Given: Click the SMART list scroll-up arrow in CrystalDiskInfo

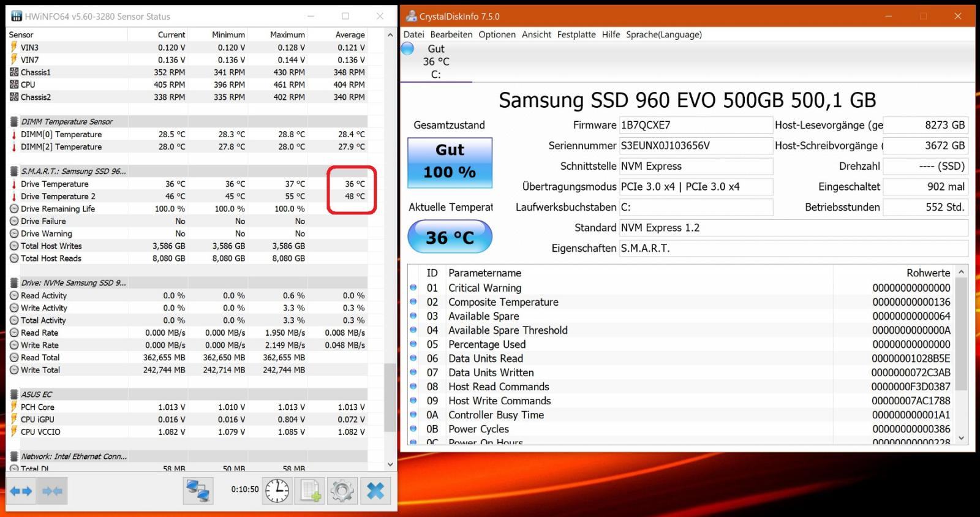Looking at the screenshot, I should [961, 272].
